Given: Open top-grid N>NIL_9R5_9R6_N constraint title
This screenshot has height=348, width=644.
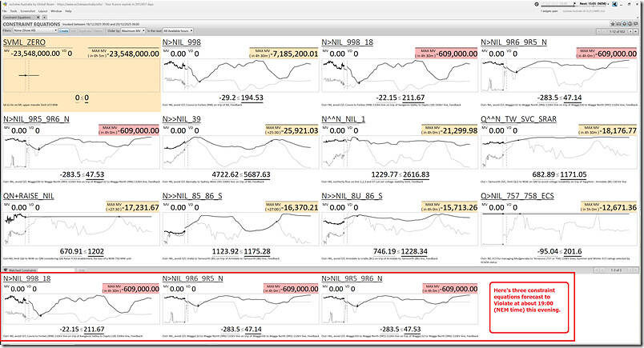Looking at the screenshot, I should tap(36, 119).
